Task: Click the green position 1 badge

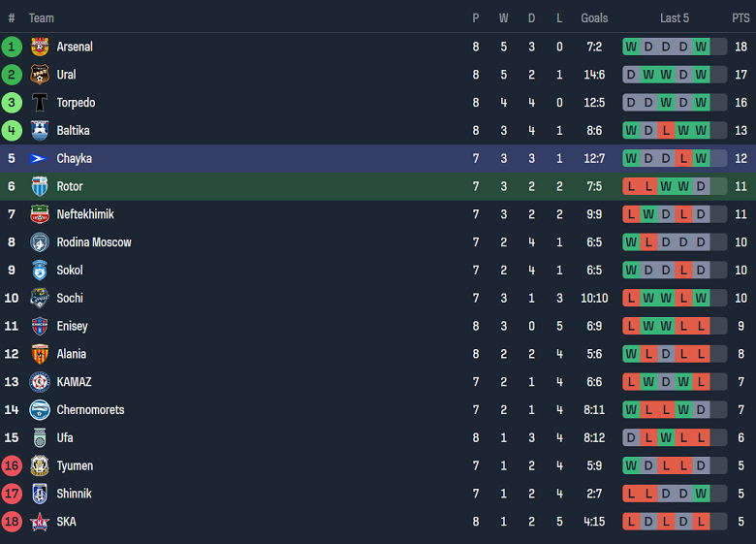Action: pyautogui.click(x=12, y=47)
